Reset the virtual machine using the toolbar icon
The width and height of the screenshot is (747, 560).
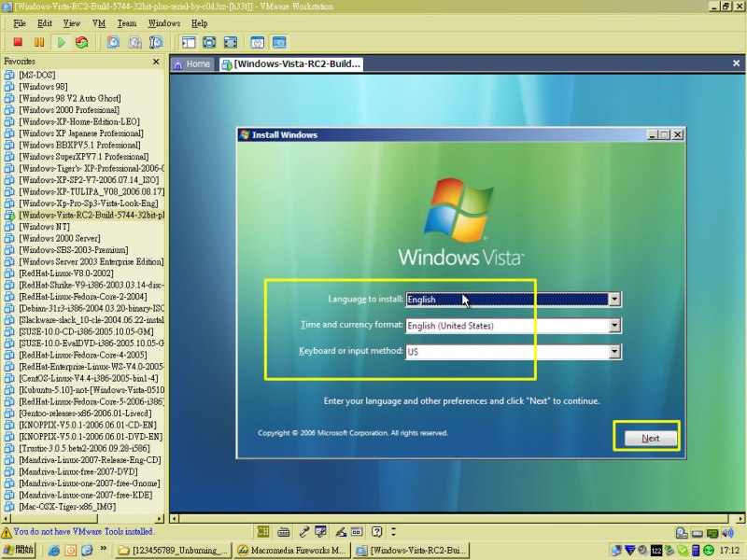tap(82, 42)
